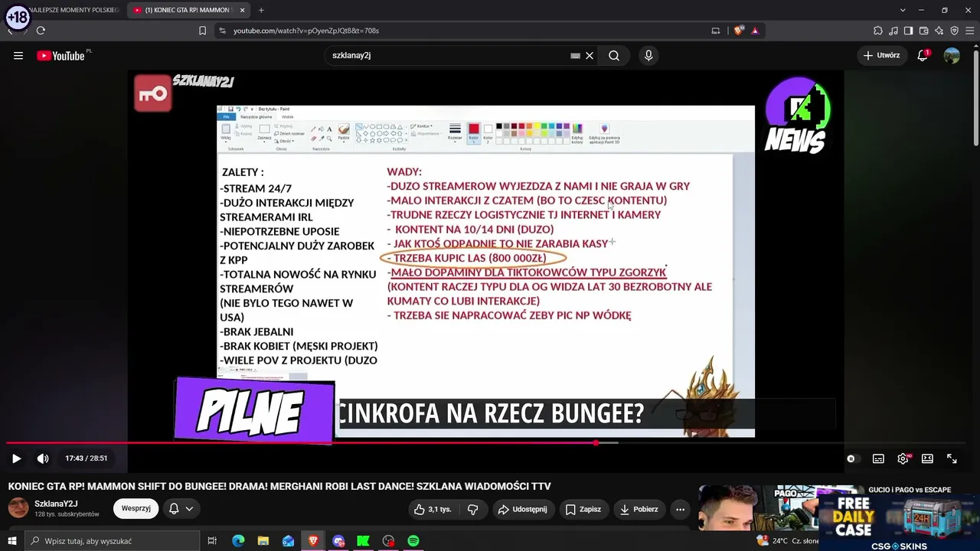Switch to the NAJLEPSZE MOMENTY POLSKIEG tab

pyautogui.click(x=73, y=10)
